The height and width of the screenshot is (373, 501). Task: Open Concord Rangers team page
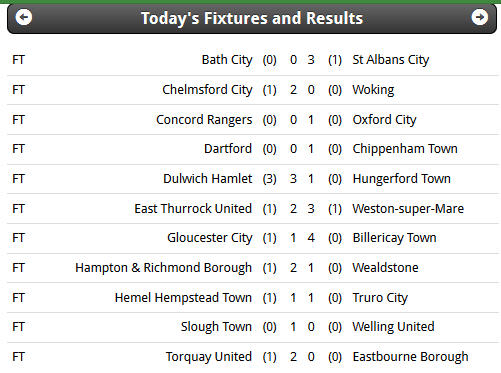tap(204, 120)
